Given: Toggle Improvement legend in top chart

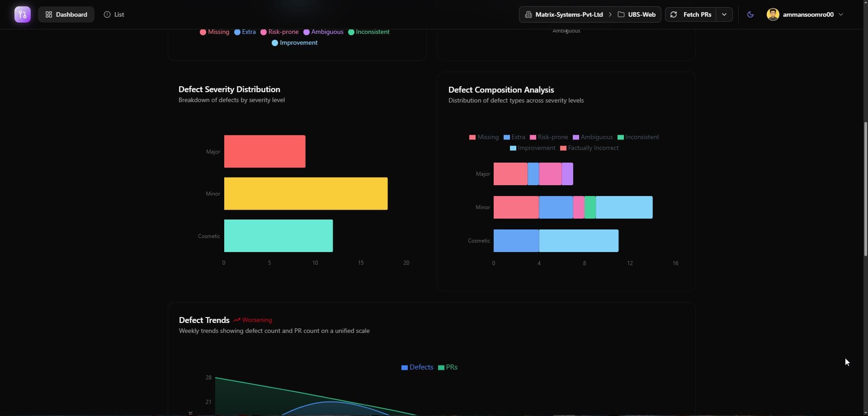Looking at the screenshot, I should [294, 43].
